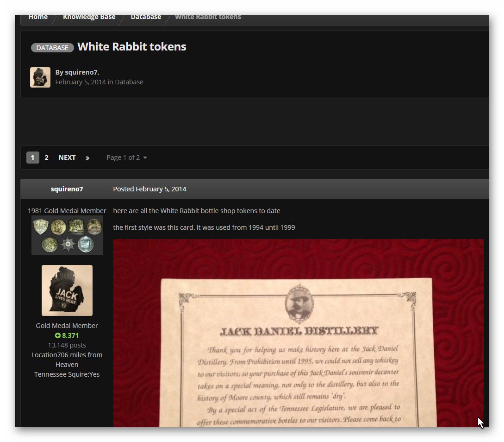Open the Jack Daniel Distillery card image

click(x=299, y=333)
